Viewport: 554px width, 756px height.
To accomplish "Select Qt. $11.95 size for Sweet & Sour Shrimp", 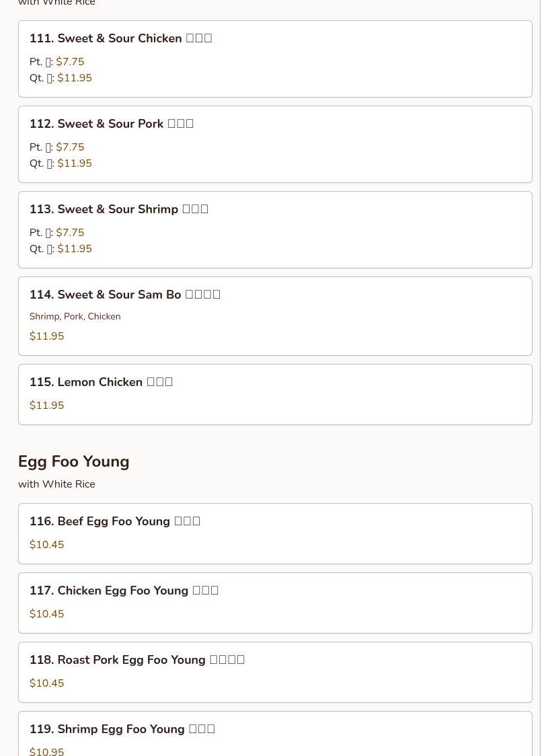I will point(61,248).
